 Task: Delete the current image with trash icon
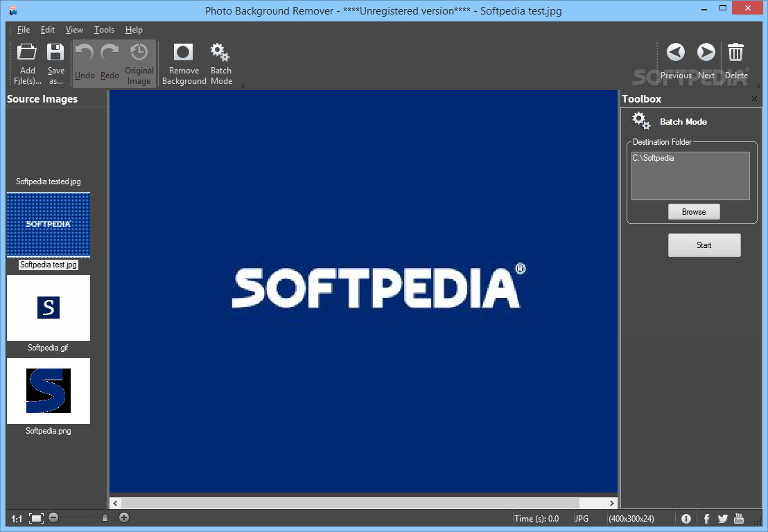point(736,61)
